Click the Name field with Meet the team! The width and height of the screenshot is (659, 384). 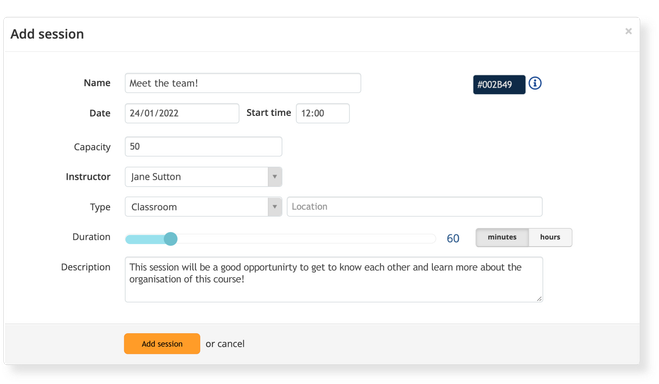(x=243, y=83)
